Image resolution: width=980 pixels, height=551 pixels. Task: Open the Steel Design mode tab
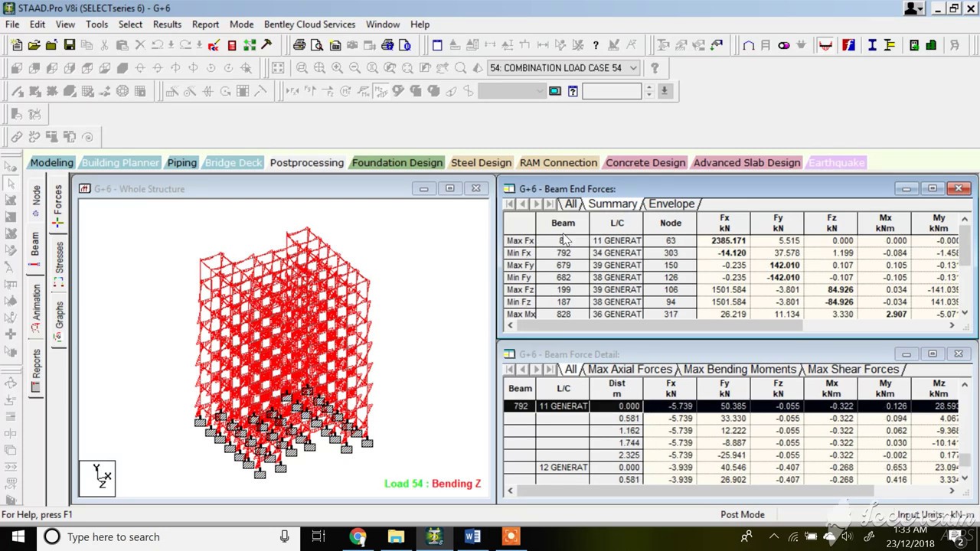[x=481, y=162]
